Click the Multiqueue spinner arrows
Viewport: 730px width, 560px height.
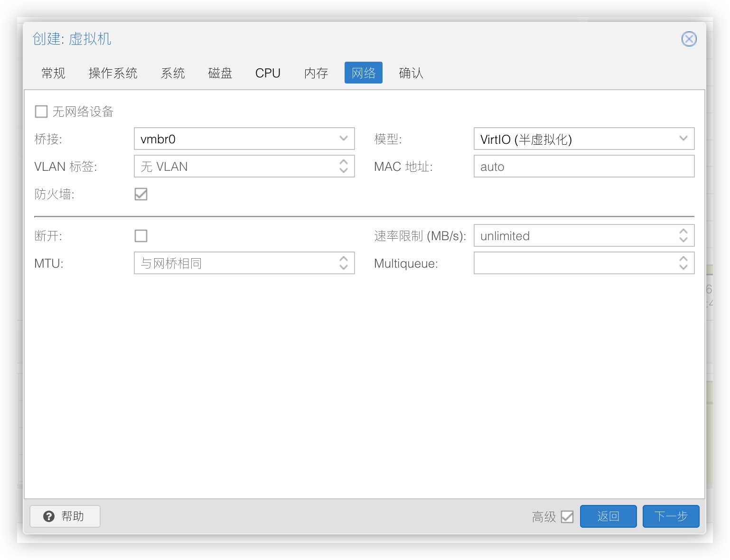683,263
